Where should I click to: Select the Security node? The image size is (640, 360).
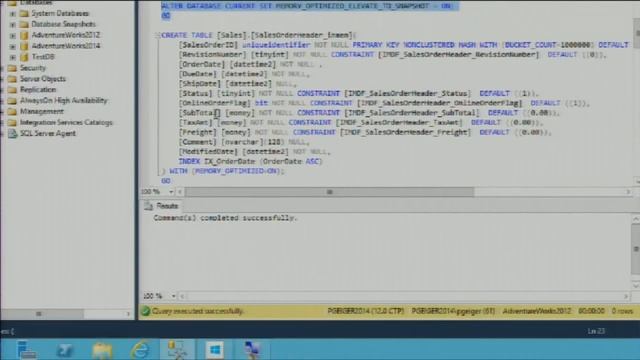33,68
